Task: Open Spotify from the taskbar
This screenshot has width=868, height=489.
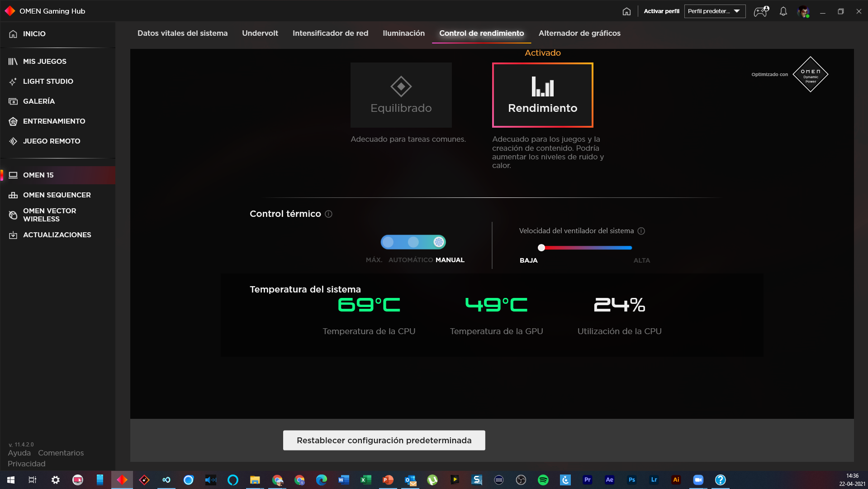Action: [543, 480]
